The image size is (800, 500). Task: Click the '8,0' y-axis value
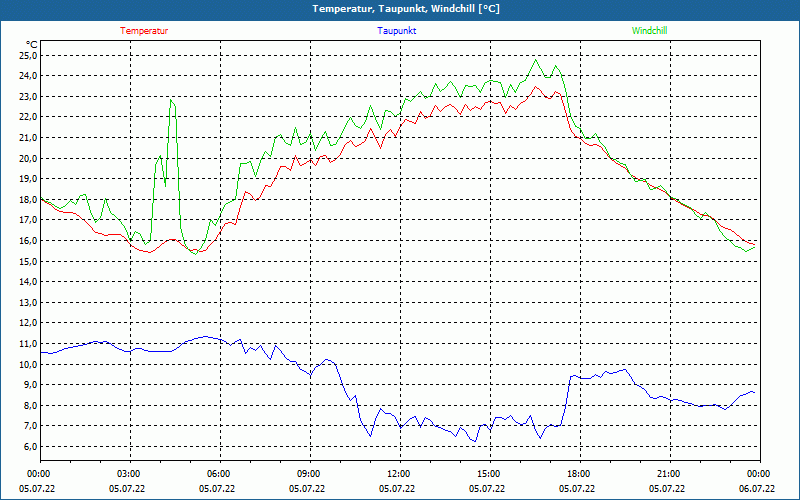tap(31, 406)
